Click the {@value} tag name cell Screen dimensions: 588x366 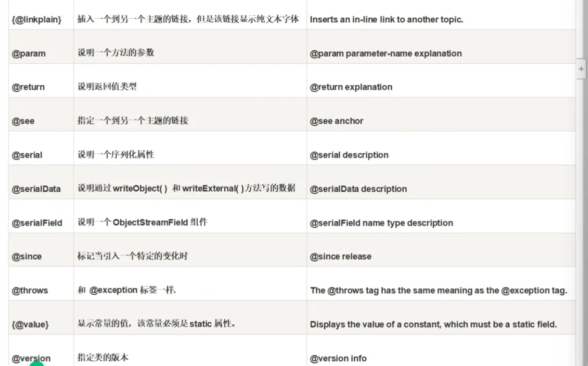[30, 324]
